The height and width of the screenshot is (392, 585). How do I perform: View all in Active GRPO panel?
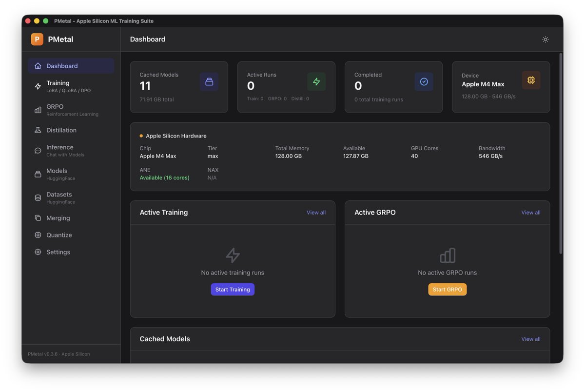(x=531, y=213)
